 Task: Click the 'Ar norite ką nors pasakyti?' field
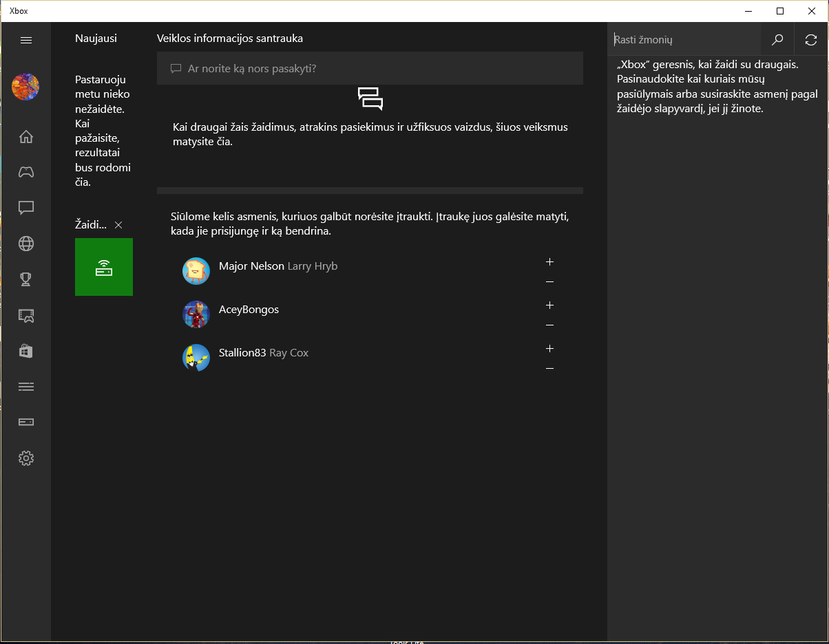(x=370, y=68)
